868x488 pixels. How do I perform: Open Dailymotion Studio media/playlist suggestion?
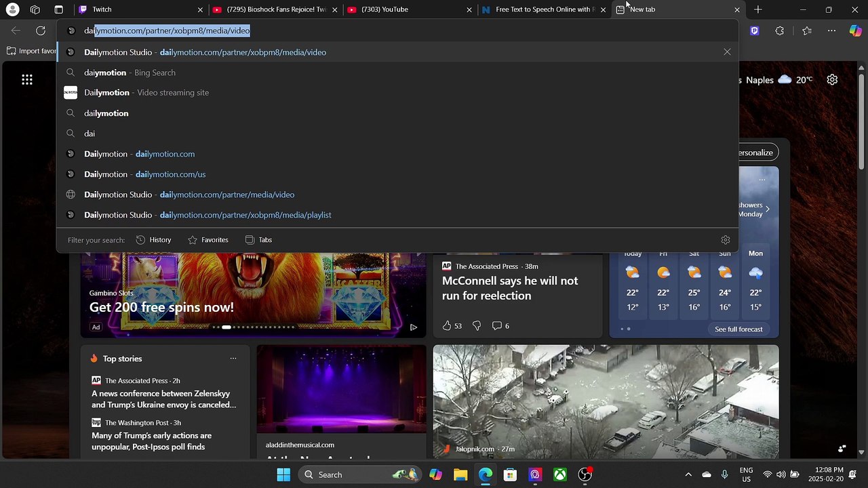tap(397, 215)
